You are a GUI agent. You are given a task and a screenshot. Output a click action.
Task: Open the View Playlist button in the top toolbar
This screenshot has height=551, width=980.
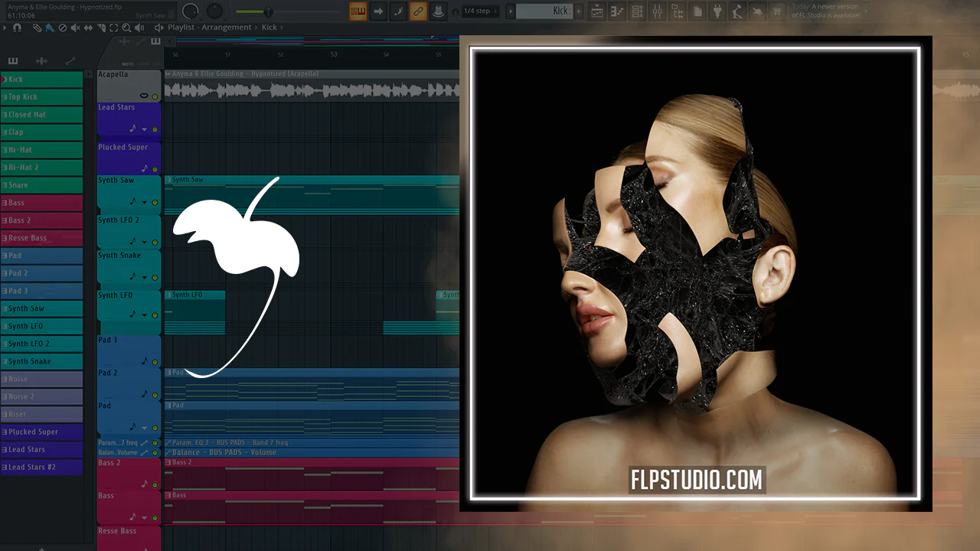tap(596, 11)
